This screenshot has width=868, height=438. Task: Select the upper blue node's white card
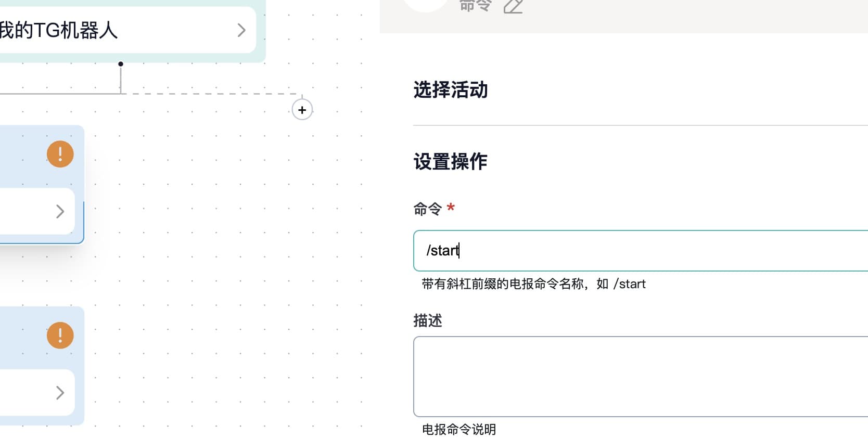[x=31, y=211]
